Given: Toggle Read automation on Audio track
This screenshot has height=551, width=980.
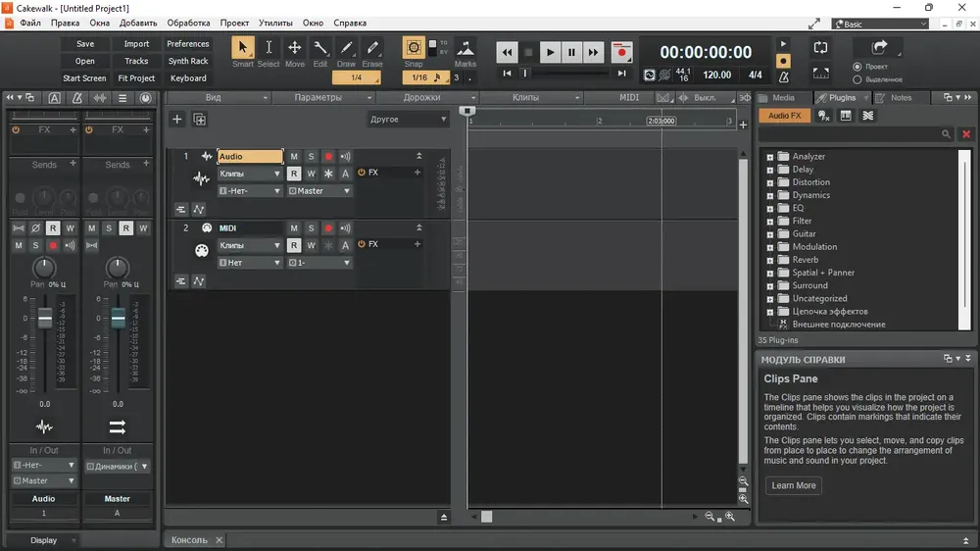Looking at the screenshot, I should click(x=294, y=174).
